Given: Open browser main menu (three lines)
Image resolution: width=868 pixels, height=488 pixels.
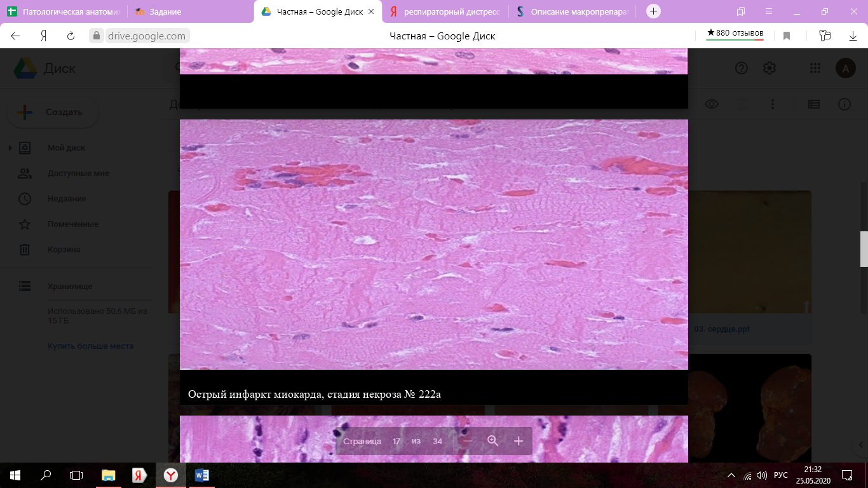Looking at the screenshot, I should coord(769,11).
